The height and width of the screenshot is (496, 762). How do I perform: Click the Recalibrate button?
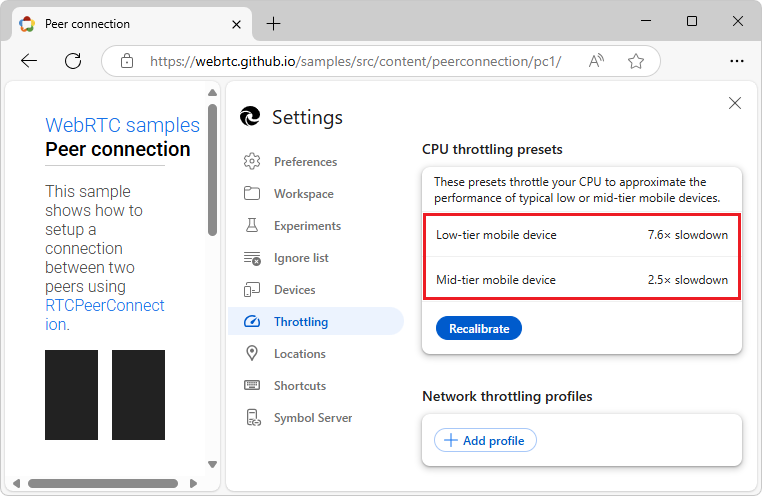[x=479, y=328]
